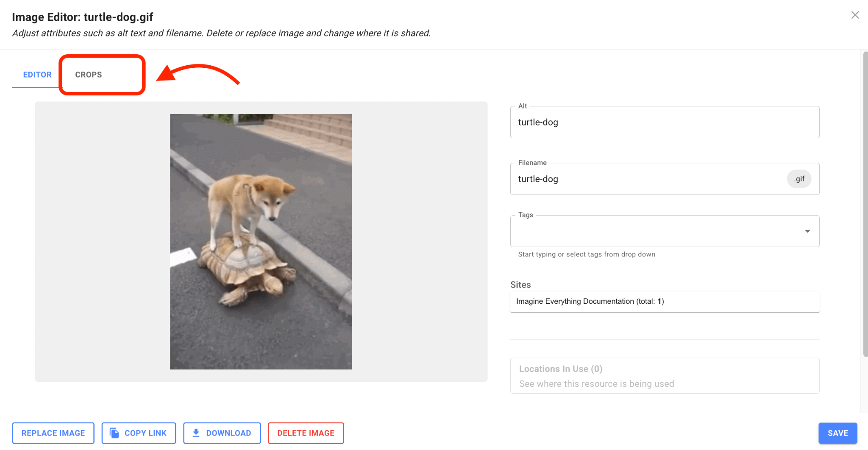Click the Download button
This screenshot has width=868, height=450.
coord(222,433)
